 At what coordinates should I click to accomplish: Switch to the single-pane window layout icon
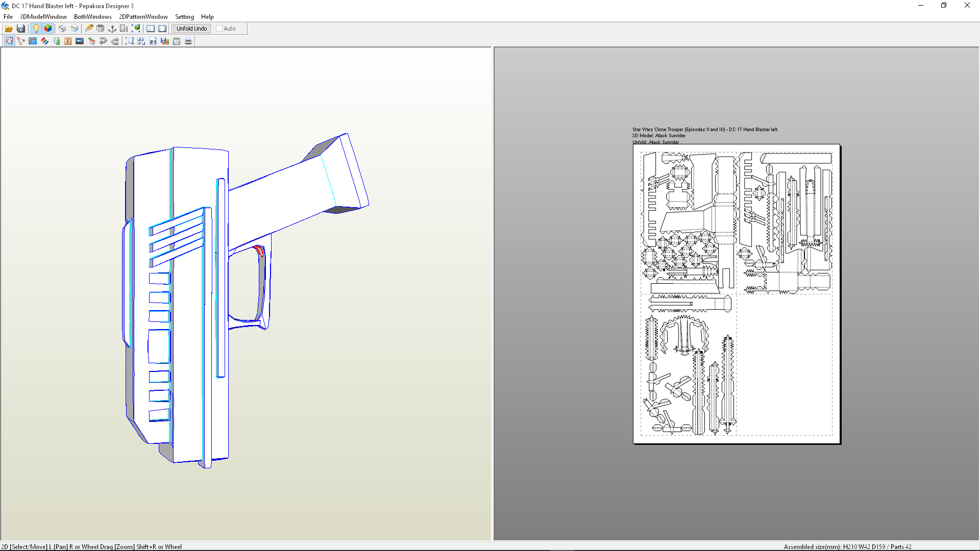pos(162,29)
